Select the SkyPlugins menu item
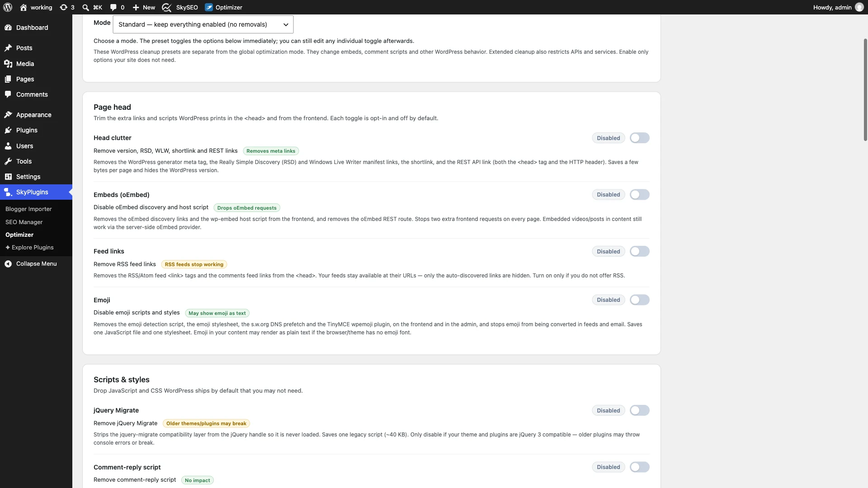 pos(36,192)
